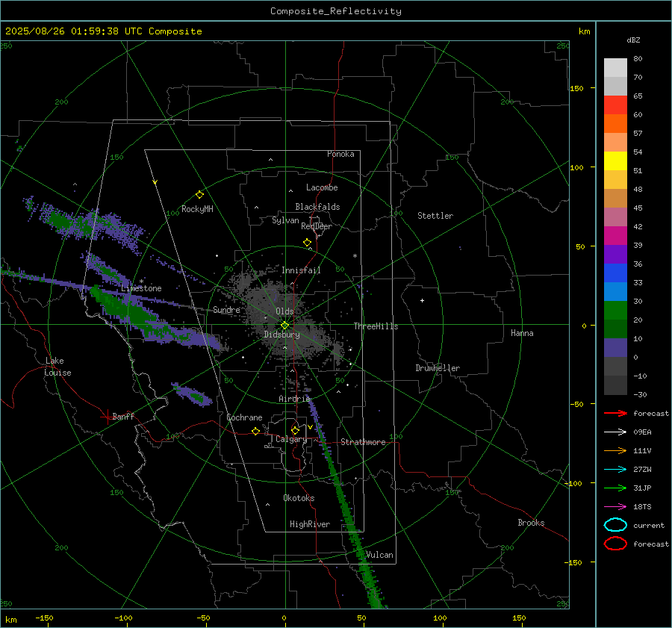Click the Olds town label
The width and height of the screenshot is (672, 628).
[x=284, y=311]
